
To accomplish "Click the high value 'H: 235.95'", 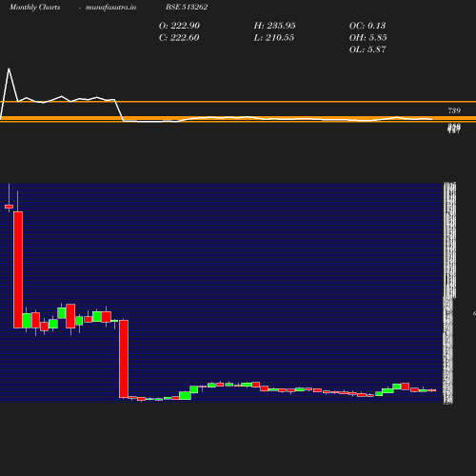I will pyautogui.click(x=274, y=26).
